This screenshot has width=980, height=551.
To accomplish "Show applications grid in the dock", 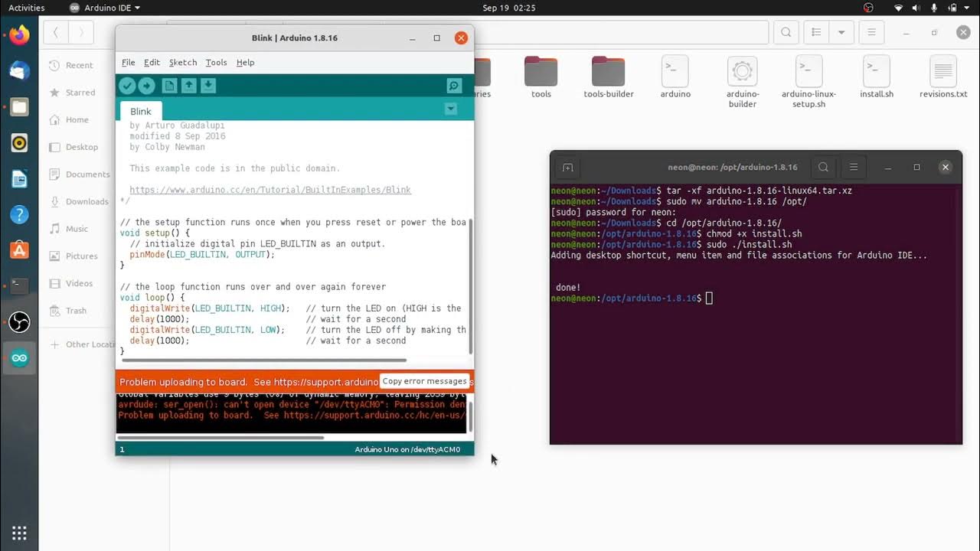I will (x=19, y=533).
